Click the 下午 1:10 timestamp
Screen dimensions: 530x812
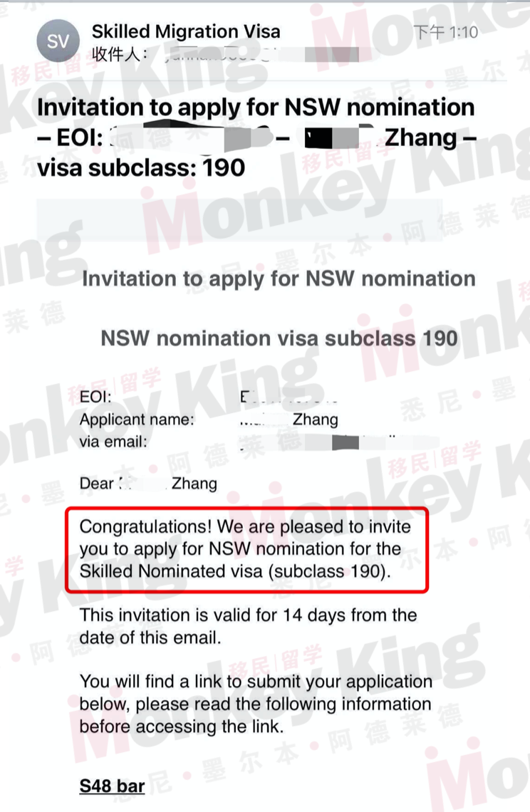(446, 32)
